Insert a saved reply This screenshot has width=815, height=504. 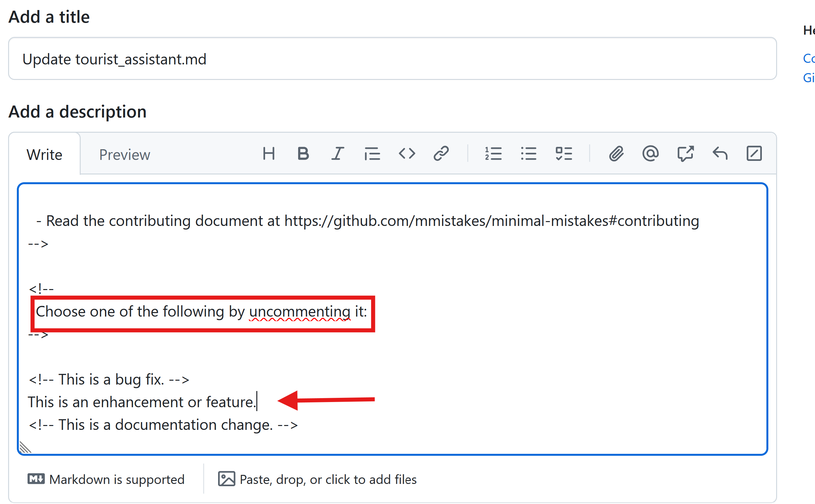[720, 154]
